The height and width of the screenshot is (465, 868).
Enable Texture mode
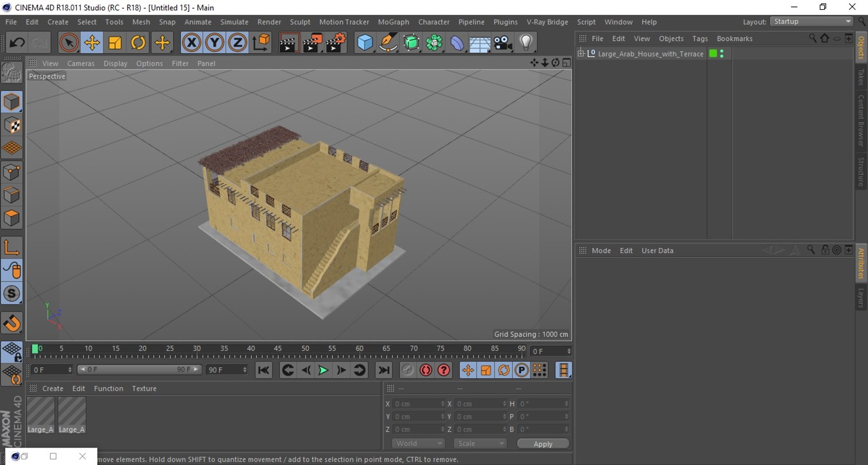pos(12,125)
